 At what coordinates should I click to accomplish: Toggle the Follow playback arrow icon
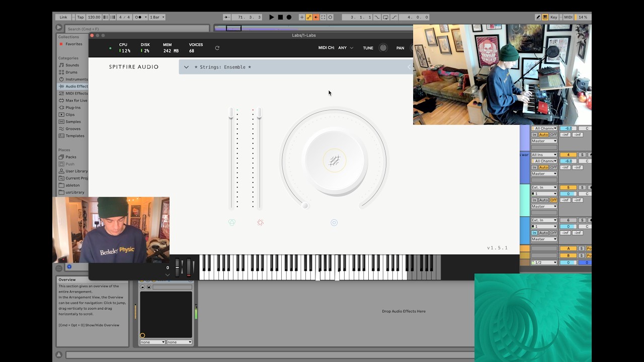(227, 17)
